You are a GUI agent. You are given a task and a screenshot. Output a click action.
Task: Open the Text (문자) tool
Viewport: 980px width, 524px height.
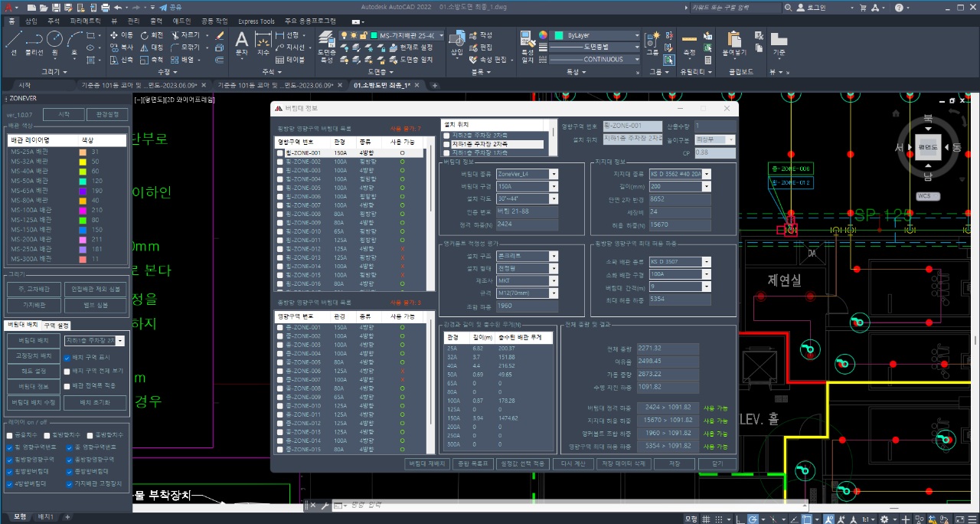click(242, 44)
